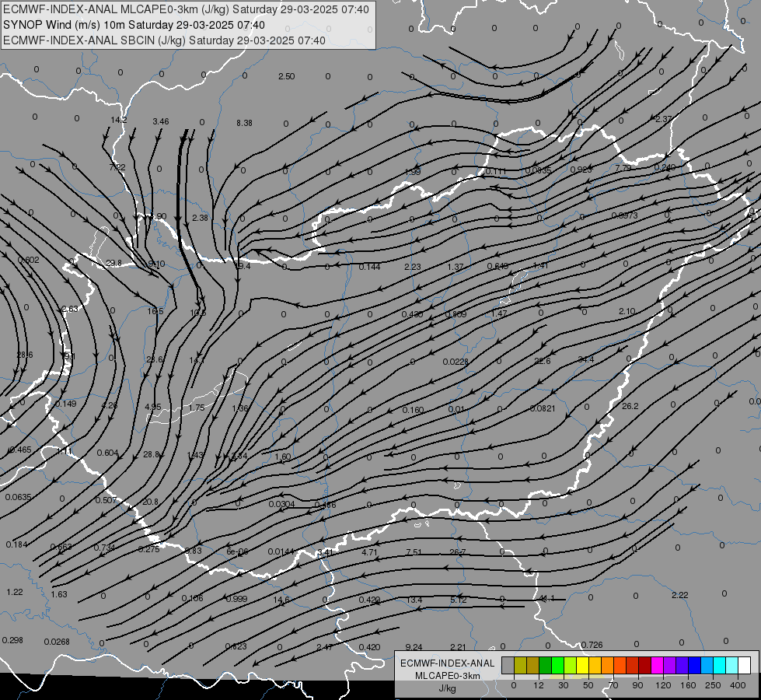Viewport: 761px width, 700px height.
Task: Click the map value '0.0821'
Action: [x=542, y=408]
